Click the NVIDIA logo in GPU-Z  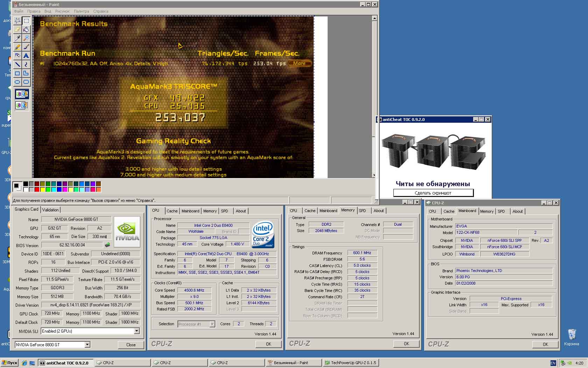coord(127,232)
